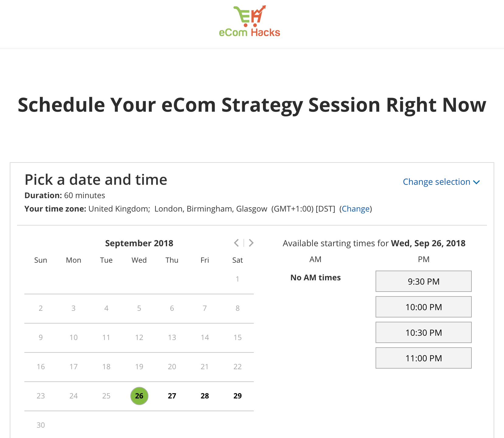Select the 9:30 PM time slot
This screenshot has width=504, height=438.
pos(423,281)
